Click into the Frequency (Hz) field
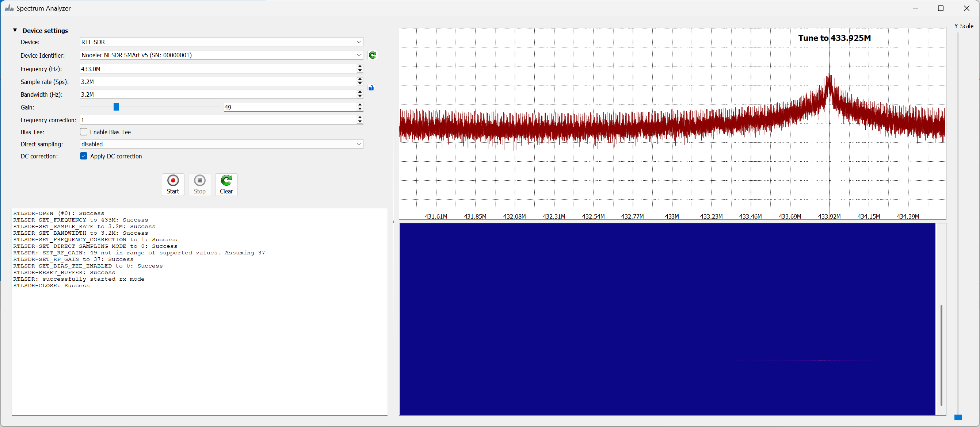This screenshot has height=427, width=980. point(217,69)
